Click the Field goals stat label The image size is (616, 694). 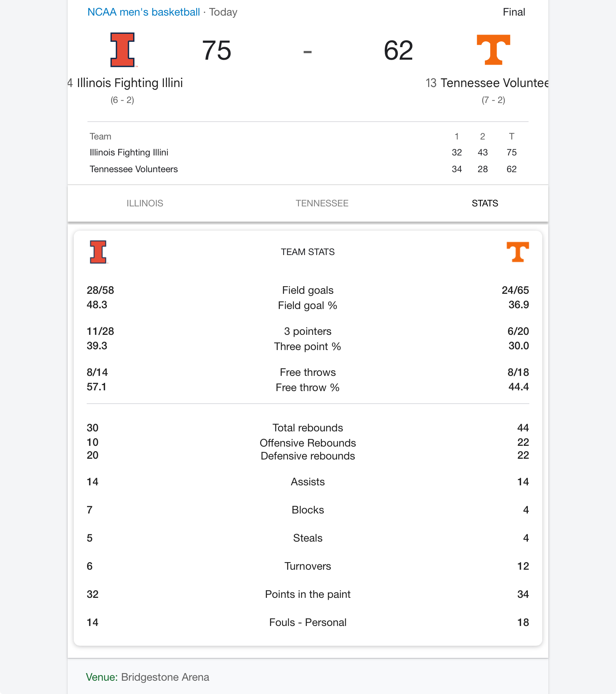point(308,290)
